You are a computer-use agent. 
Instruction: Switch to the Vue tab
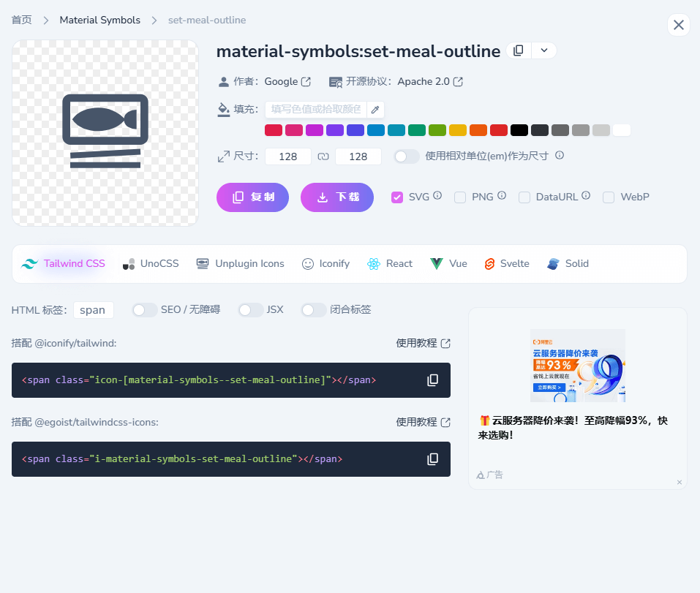[x=448, y=264]
